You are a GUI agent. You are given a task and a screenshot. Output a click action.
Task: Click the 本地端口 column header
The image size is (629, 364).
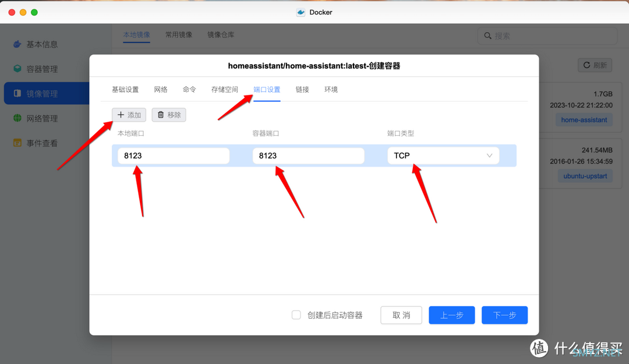131,133
